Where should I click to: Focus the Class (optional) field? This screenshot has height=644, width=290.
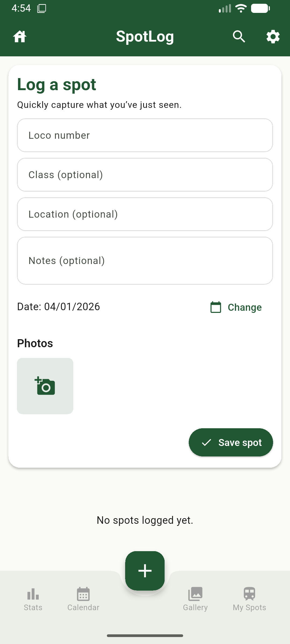tap(145, 175)
